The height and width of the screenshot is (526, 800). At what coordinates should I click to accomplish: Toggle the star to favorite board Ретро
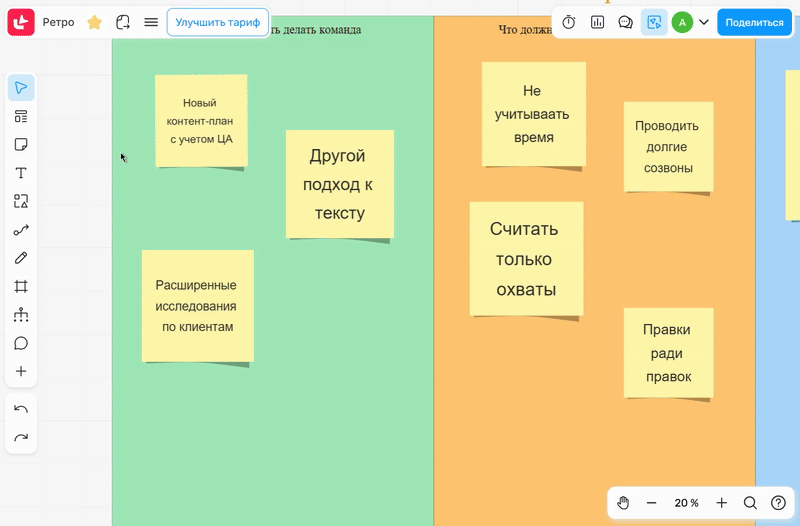(94, 22)
